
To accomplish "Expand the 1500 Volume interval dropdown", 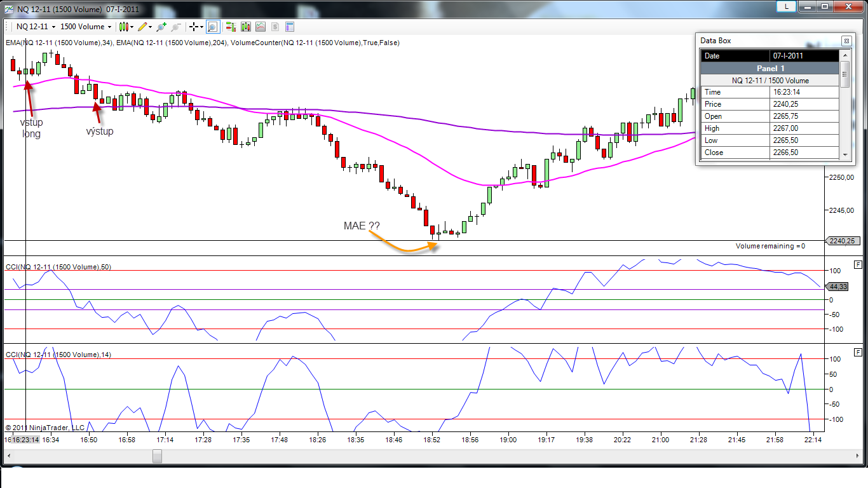I will click(x=109, y=27).
